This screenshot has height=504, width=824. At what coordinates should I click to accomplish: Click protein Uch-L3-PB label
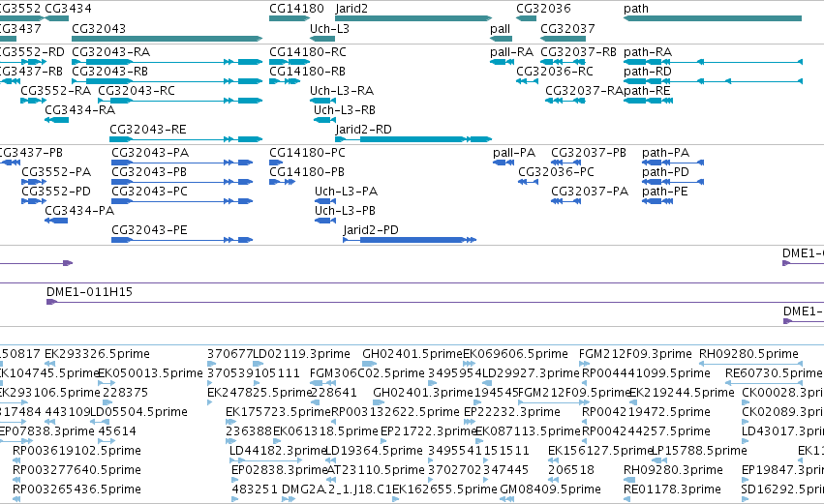point(346,211)
